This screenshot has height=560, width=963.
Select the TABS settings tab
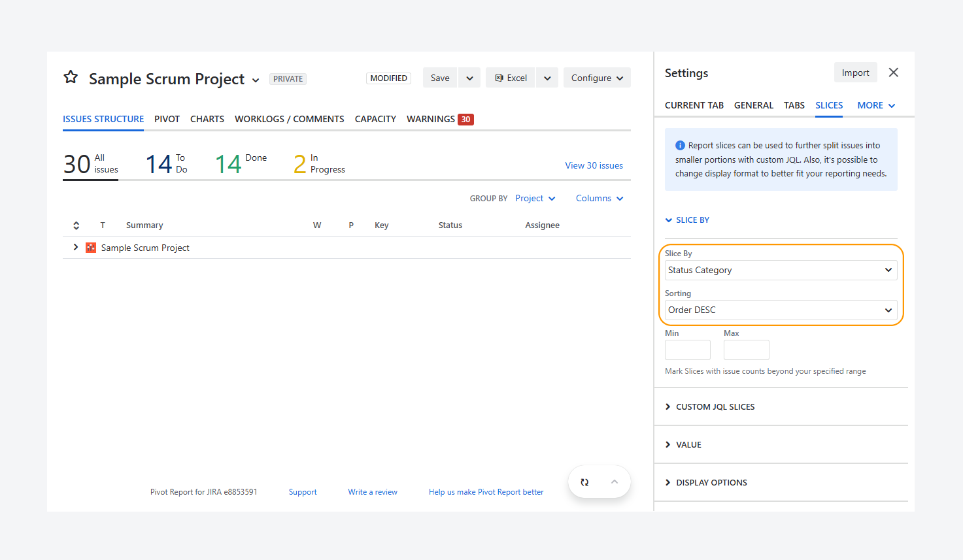coord(794,105)
